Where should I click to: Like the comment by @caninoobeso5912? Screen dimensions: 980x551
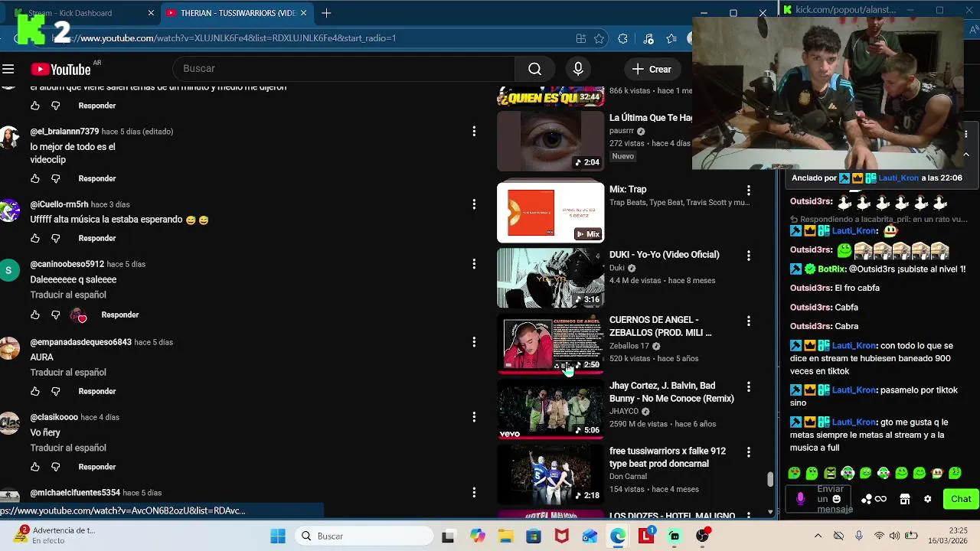(35, 315)
